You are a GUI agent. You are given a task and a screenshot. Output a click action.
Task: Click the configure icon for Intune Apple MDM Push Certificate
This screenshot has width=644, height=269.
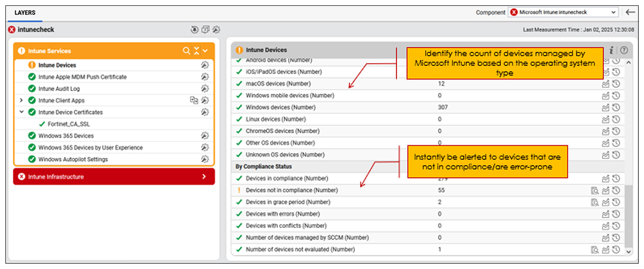pos(204,77)
